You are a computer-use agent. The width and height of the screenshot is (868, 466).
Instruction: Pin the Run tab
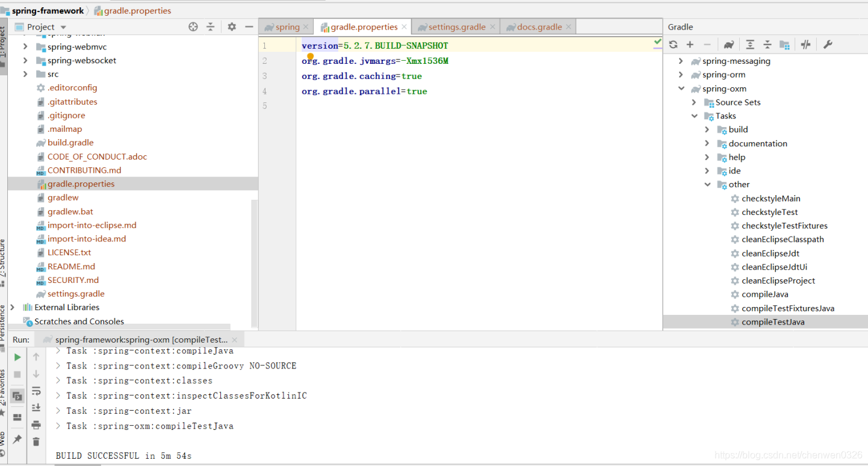click(17, 440)
